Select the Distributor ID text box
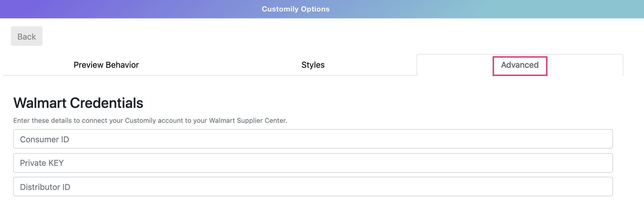The width and height of the screenshot is (644, 206). [x=313, y=187]
